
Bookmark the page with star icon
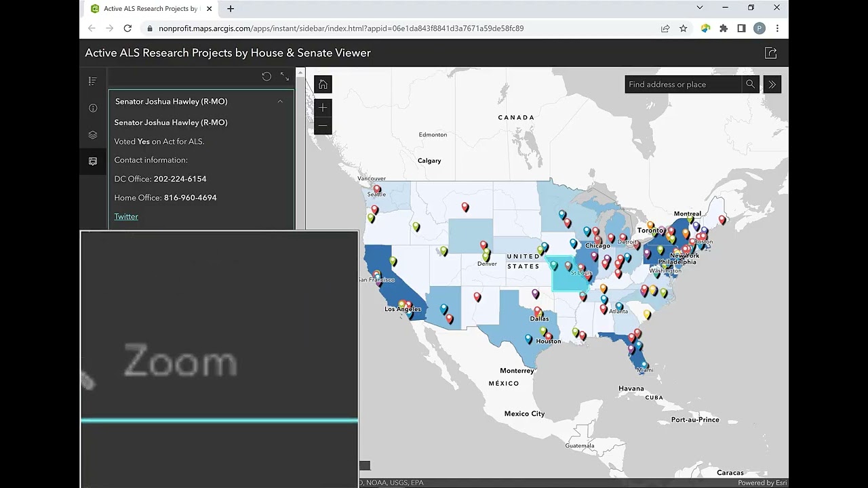684,28
